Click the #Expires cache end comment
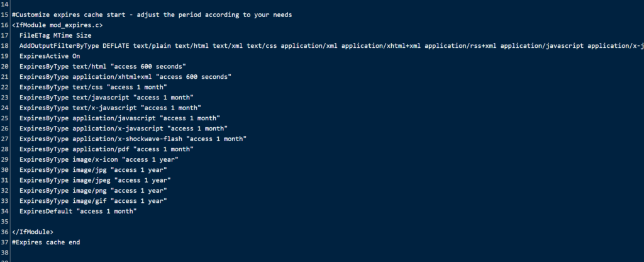This screenshot has height=262, width=644. (x=46, y=242)
